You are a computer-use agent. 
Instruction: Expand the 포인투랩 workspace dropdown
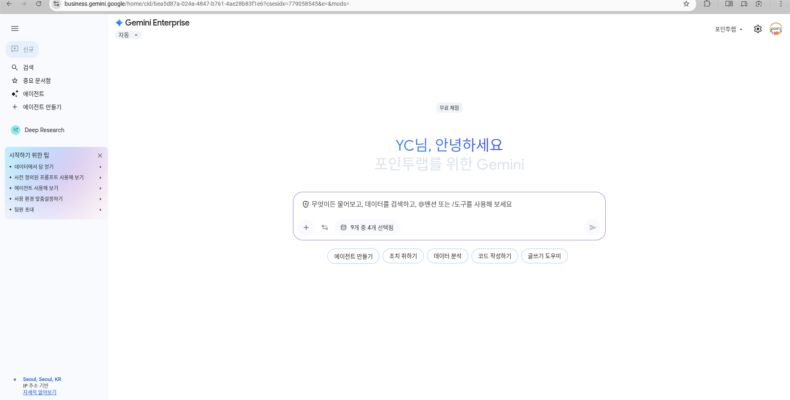729,29
